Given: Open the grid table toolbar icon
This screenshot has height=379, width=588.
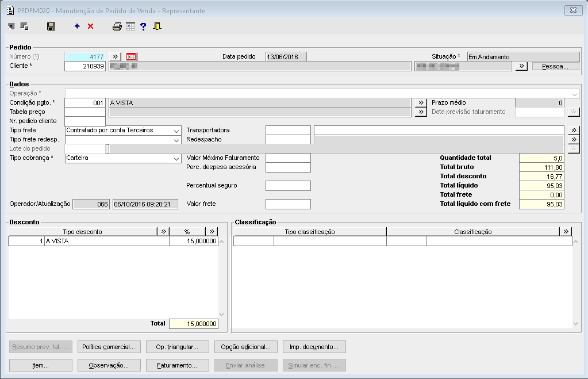Looking at the screenshot, I should point(130,26).
